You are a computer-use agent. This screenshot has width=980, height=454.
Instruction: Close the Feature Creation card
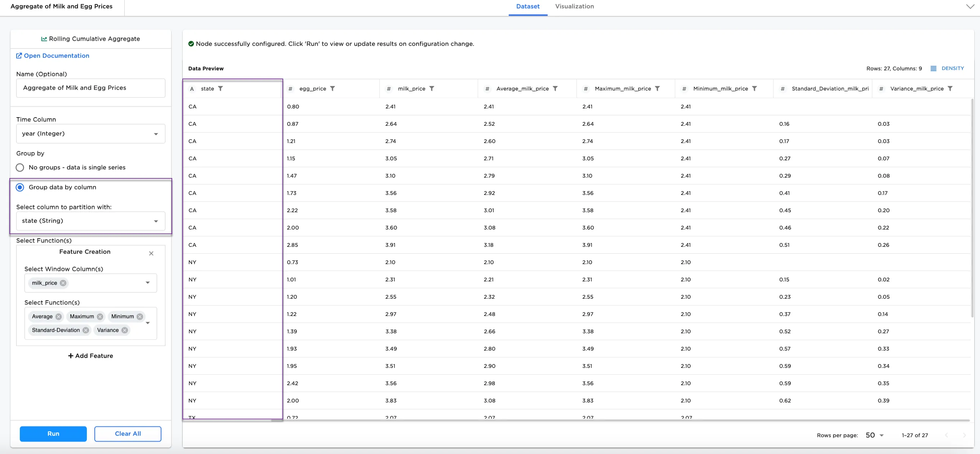tap(151, 253)
